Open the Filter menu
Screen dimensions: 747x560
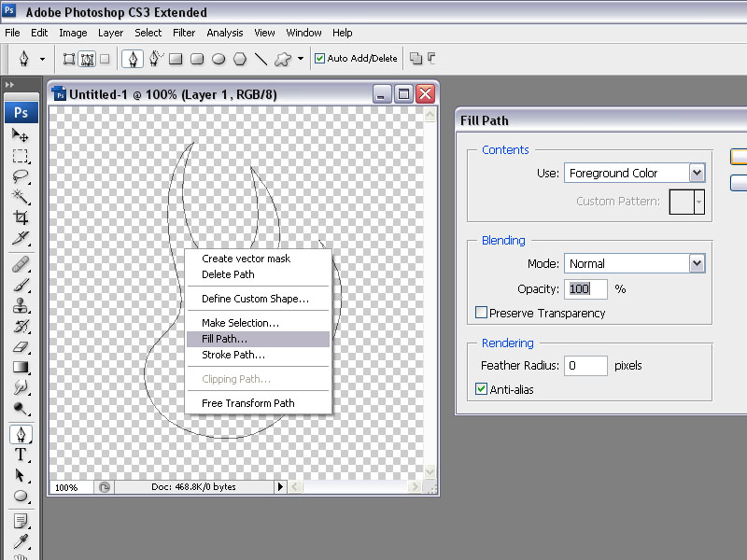coord(184,33)
